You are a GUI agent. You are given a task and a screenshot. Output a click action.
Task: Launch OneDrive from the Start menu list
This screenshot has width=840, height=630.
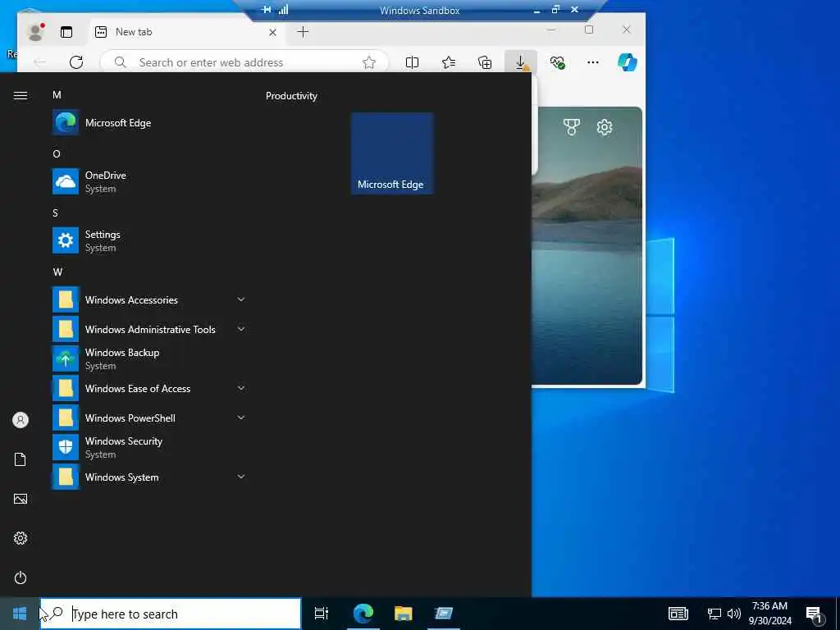point(149,181)
